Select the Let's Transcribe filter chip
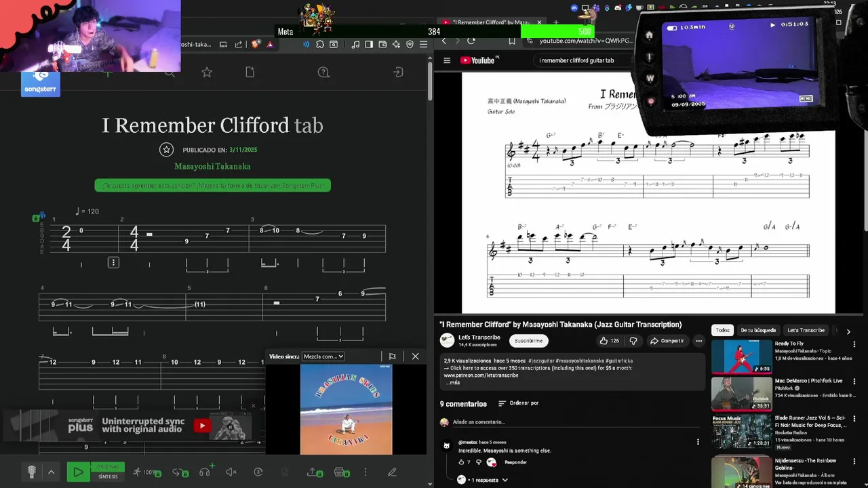 tap(806, 330)
